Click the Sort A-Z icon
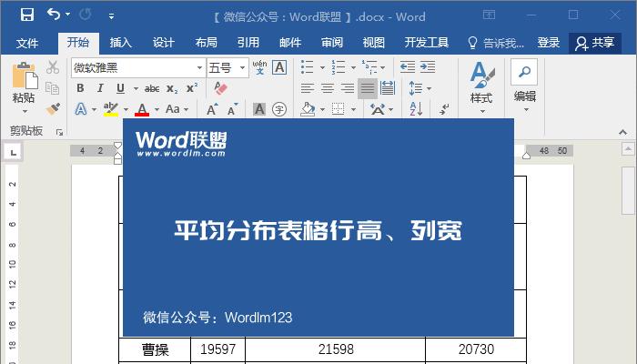Viewport: 637px width, 364px height. [416, 109]
